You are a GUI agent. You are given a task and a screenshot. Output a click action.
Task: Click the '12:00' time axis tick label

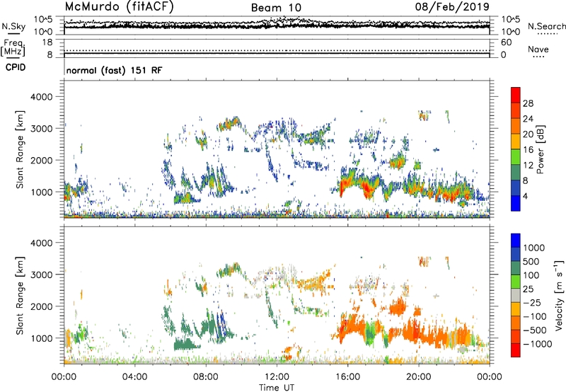coord(277,377)
